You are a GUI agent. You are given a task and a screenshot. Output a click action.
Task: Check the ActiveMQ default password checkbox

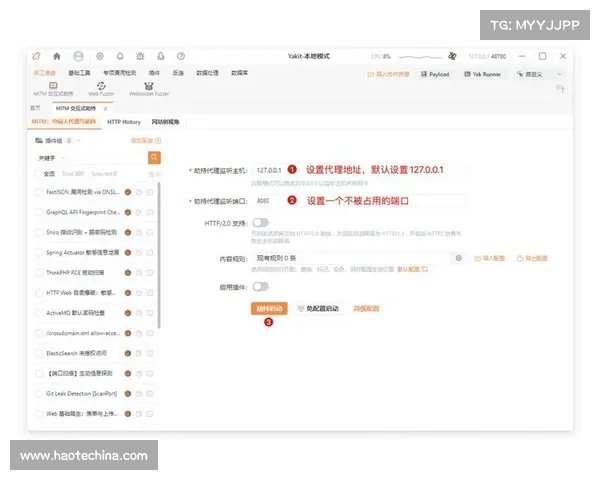(x=39, y=313)
